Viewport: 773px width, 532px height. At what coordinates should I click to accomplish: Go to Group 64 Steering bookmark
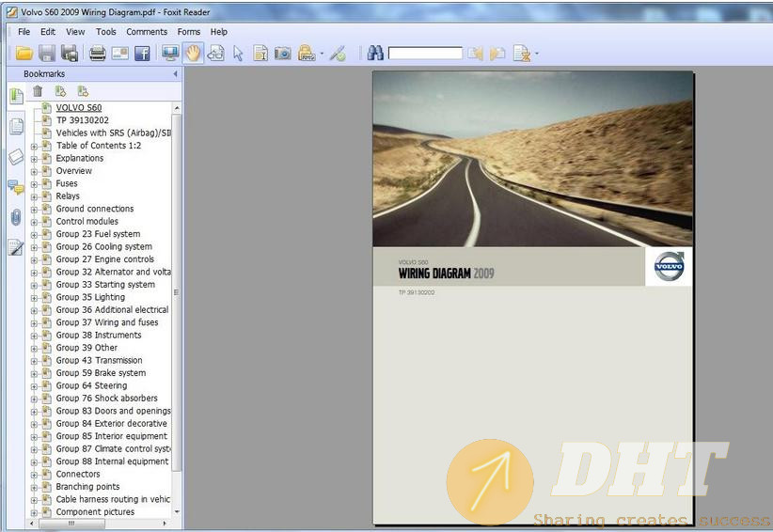point(91,385)
